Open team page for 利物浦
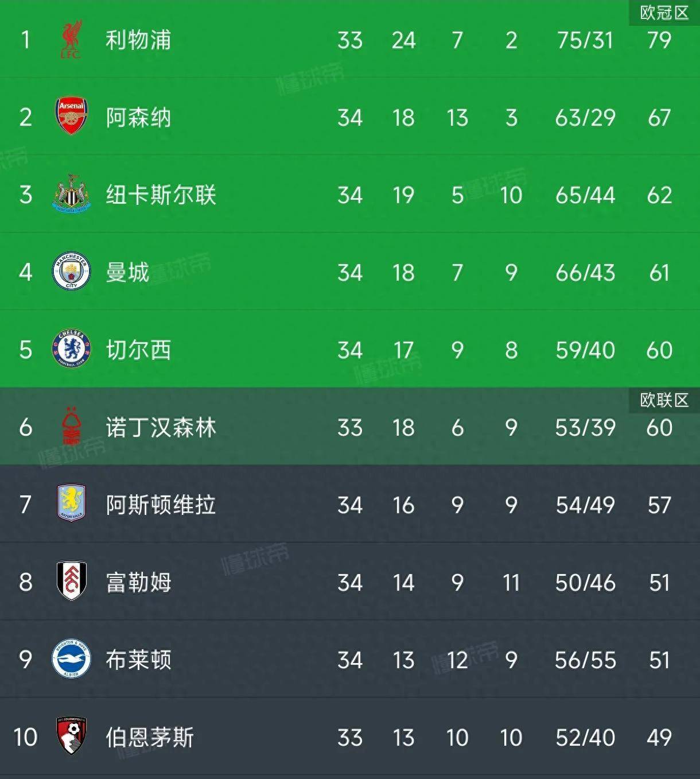Image resolution: width=700 pixels, height=779 pixels. (138, 40)
